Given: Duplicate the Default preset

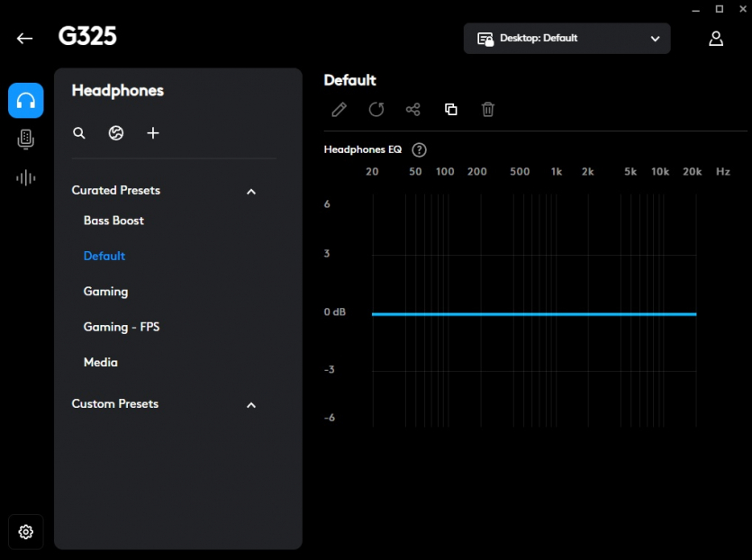Looking at the screenshot, I should 451,109.
